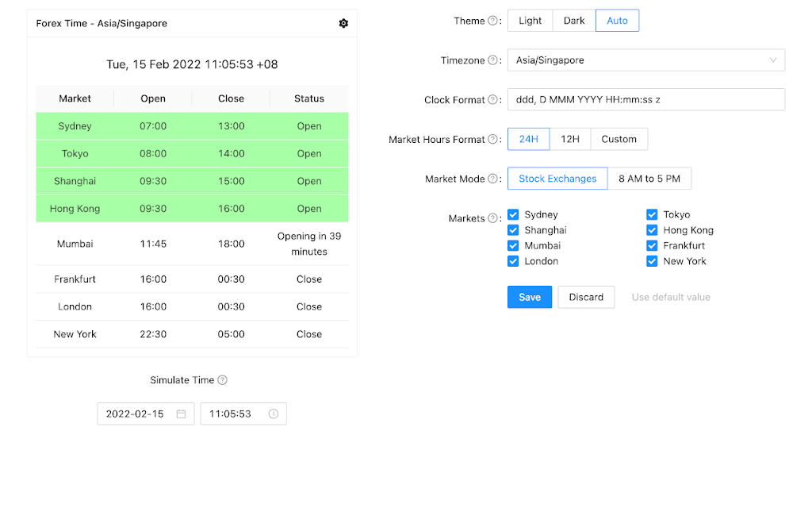Click the Close column header
812x508 pixels.
tap(231, 98)
